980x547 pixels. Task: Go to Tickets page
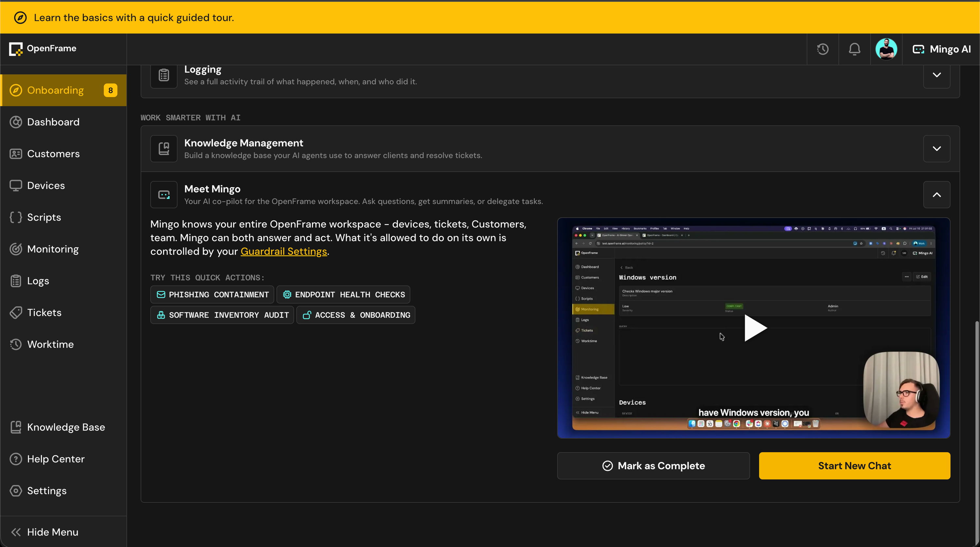(x=63, y=312)
